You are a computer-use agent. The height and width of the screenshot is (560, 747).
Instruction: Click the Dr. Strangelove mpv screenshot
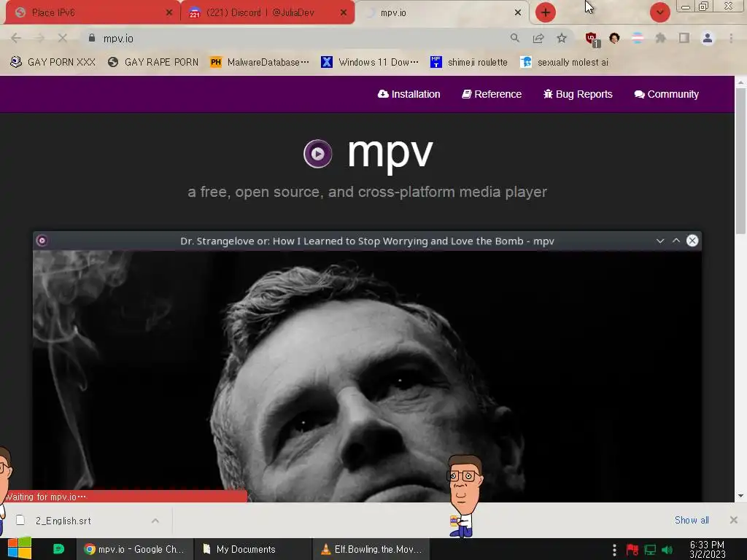(x=367, y=367)
